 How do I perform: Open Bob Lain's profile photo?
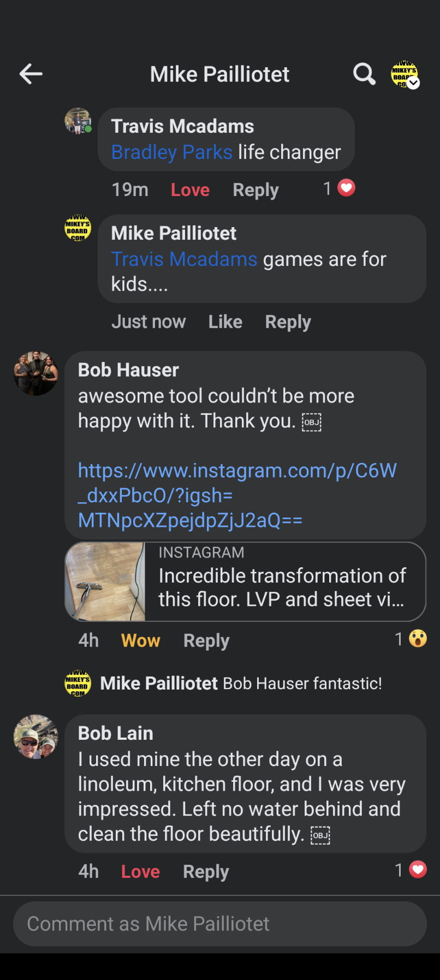coord(35,737)
